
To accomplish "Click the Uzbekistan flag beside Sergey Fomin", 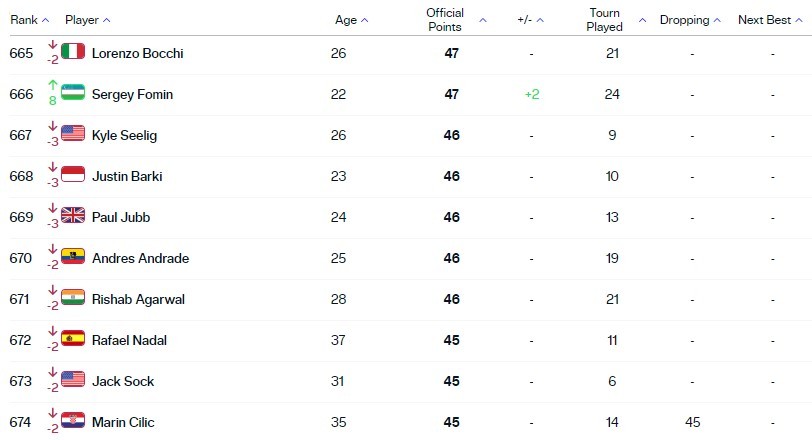I will pos(73,92).
